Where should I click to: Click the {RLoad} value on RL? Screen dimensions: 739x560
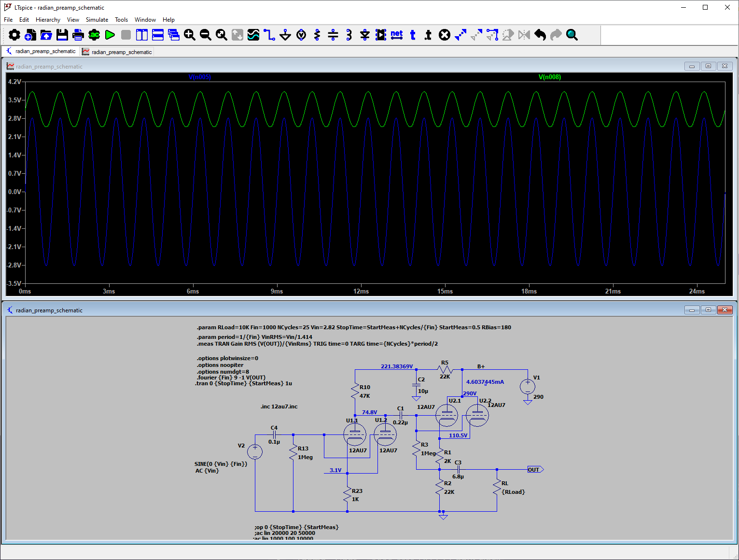[x=513, y=492]
